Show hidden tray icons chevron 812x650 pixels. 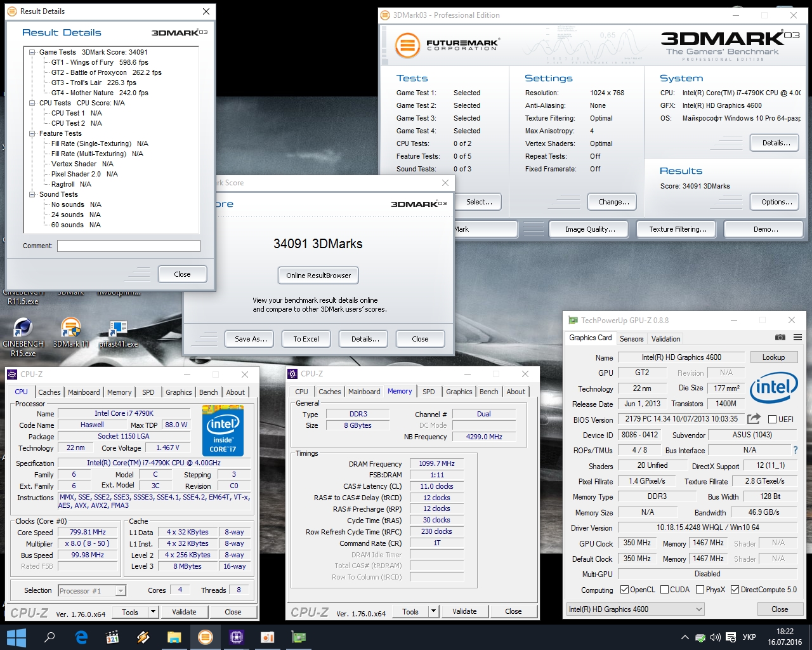pos(684,637)
